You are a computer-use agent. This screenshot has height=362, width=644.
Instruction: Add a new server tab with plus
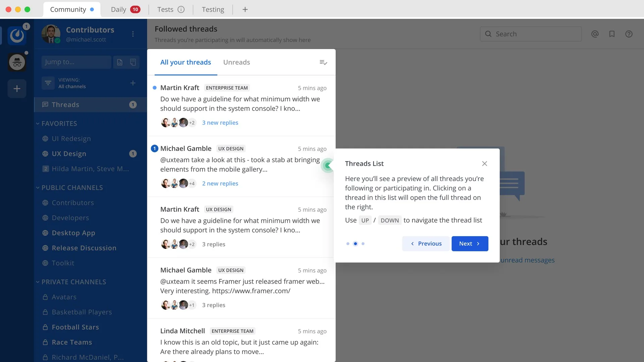point(245,9)
